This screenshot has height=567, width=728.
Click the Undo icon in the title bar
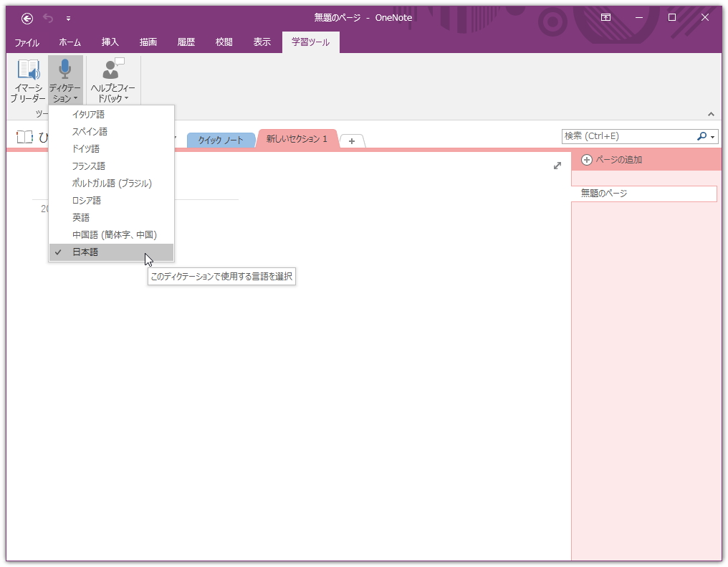47,16
